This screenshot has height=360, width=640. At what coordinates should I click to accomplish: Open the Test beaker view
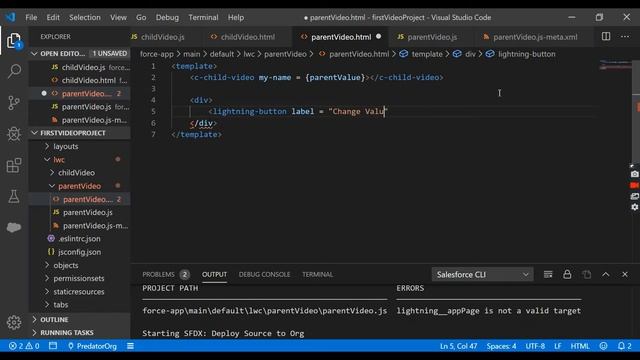[14, 196]
